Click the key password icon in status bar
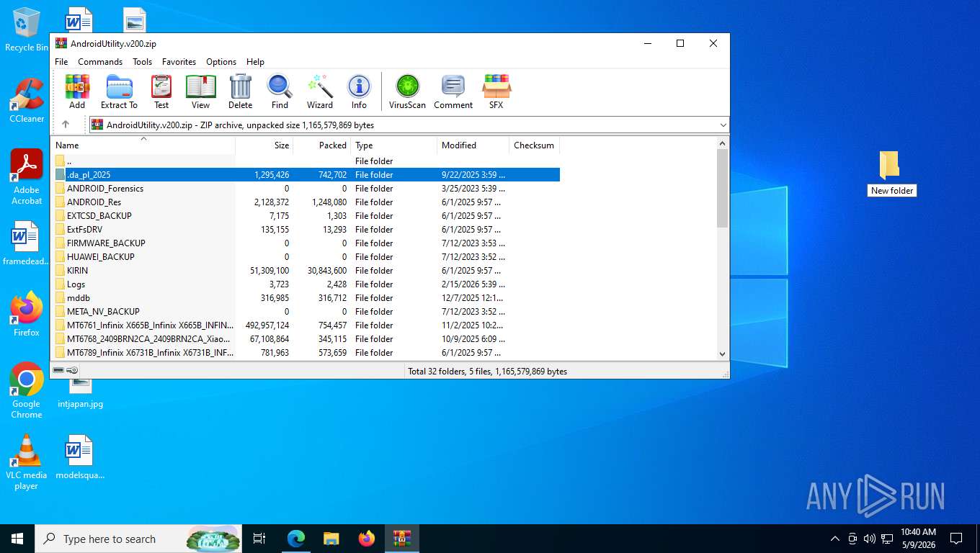Viewport: 980px width, 553px height. [72, 371]
